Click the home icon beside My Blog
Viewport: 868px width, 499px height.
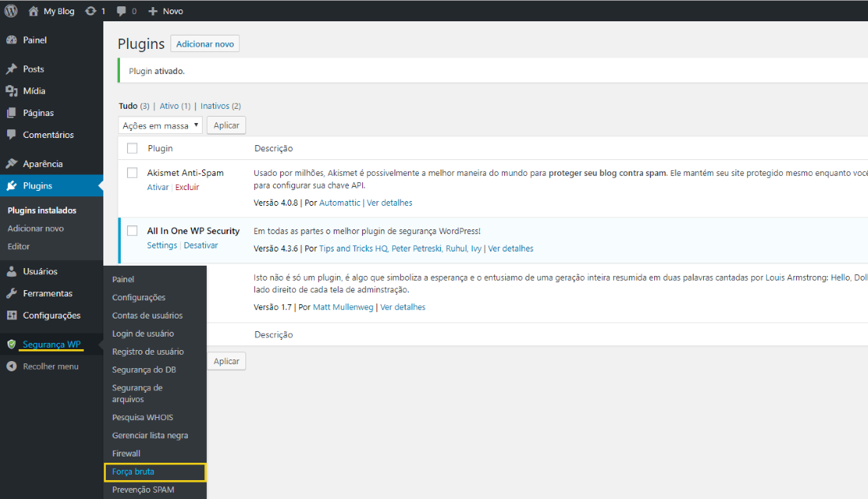[33, 11]
